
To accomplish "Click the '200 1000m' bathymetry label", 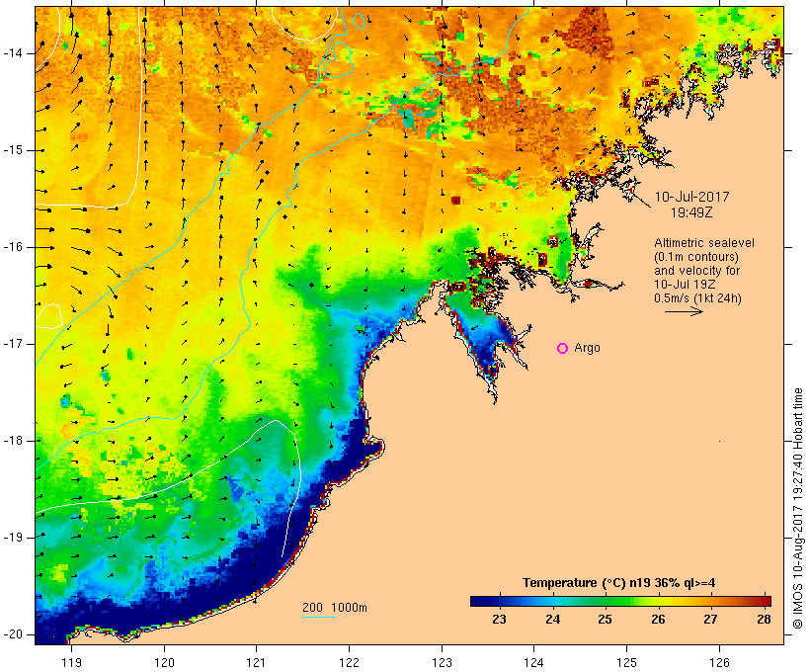I will [335, 608].
